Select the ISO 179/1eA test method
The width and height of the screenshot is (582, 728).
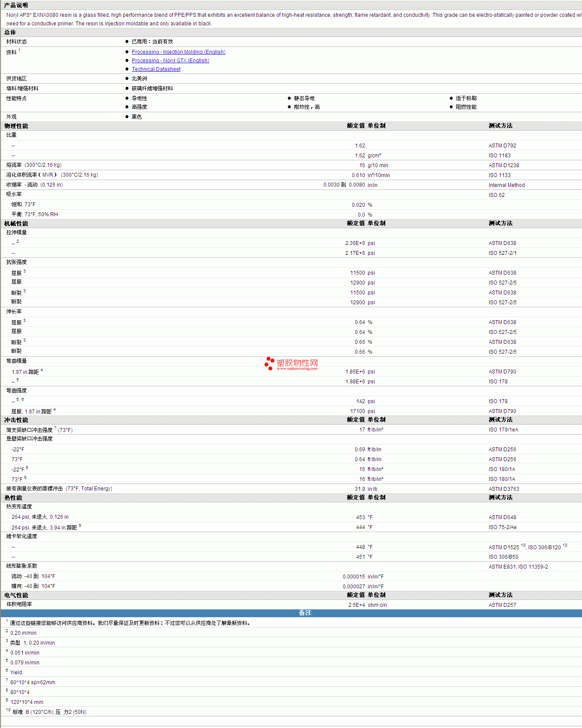pos(503,430)
